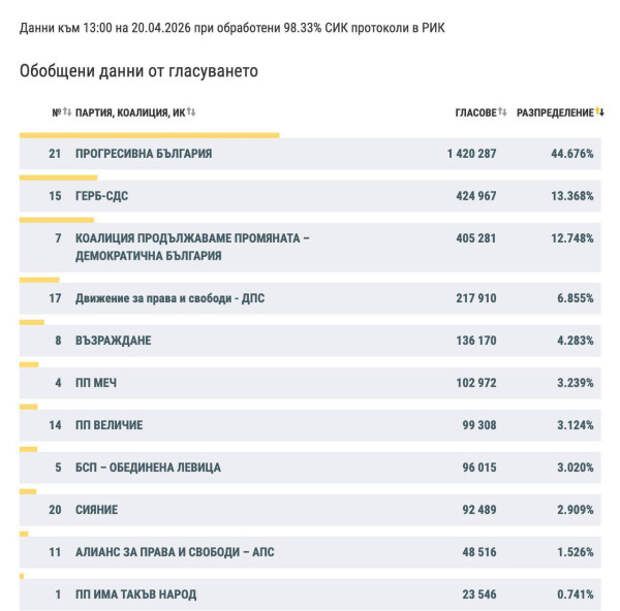The width and height of the screenshot is (620, 611).
Task: Click the 44.676% distribution value
Action: (569, 154)
